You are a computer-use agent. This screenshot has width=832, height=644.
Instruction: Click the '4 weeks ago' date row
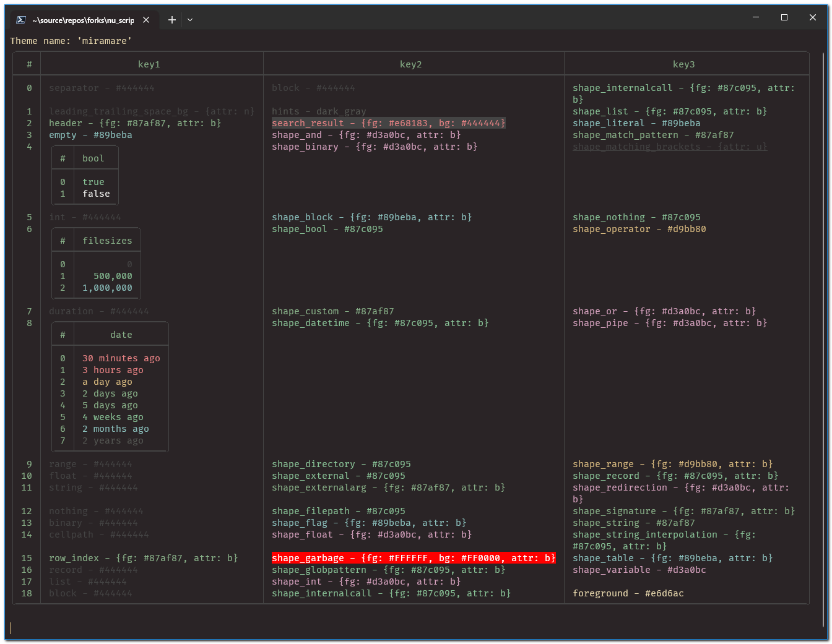point(113,417)
